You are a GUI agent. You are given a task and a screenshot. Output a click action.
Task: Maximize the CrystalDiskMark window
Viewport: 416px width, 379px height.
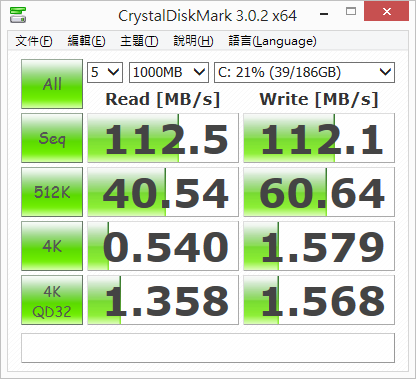tap(351, 12)
